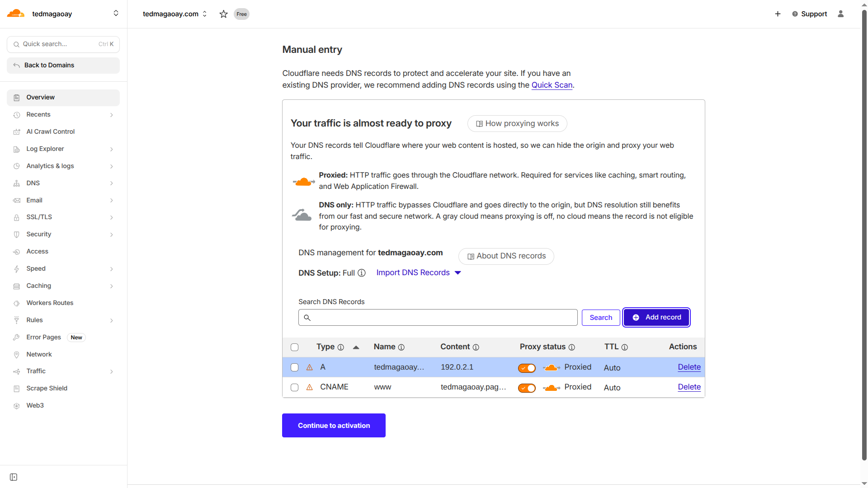The image size is (868, 488).
Task: Click warning icon on CNAME record row
Action: pos(310,387)
